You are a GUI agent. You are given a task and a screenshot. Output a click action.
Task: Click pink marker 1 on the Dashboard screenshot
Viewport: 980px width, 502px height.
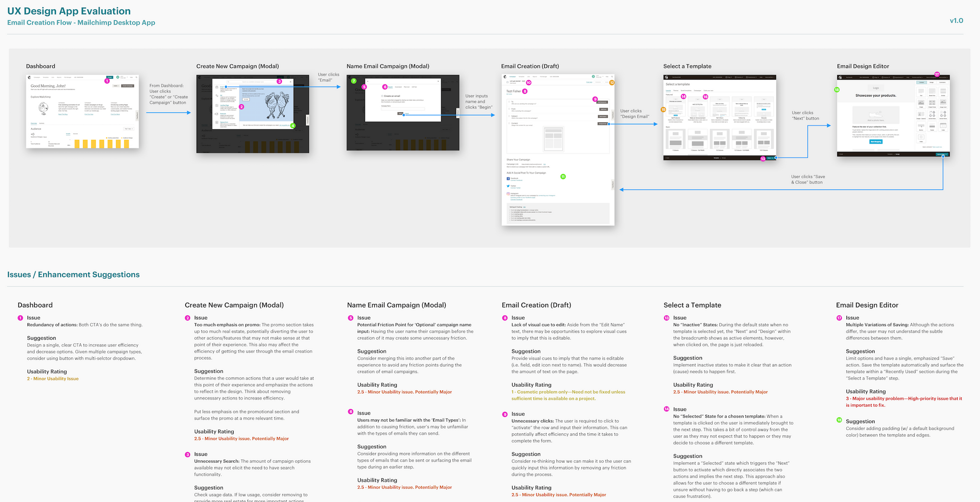(x=107, y=81)
